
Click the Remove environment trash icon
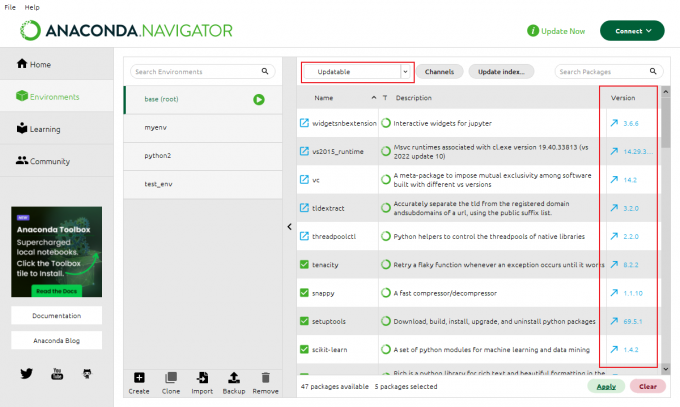click(265, 378)
